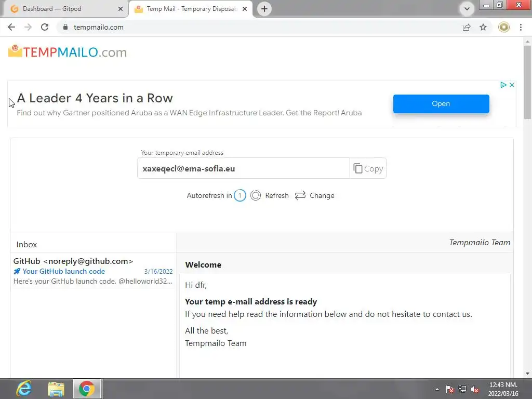Close the Dashboard — Gitpod tab
532x399 pixels.
(120, 9)
